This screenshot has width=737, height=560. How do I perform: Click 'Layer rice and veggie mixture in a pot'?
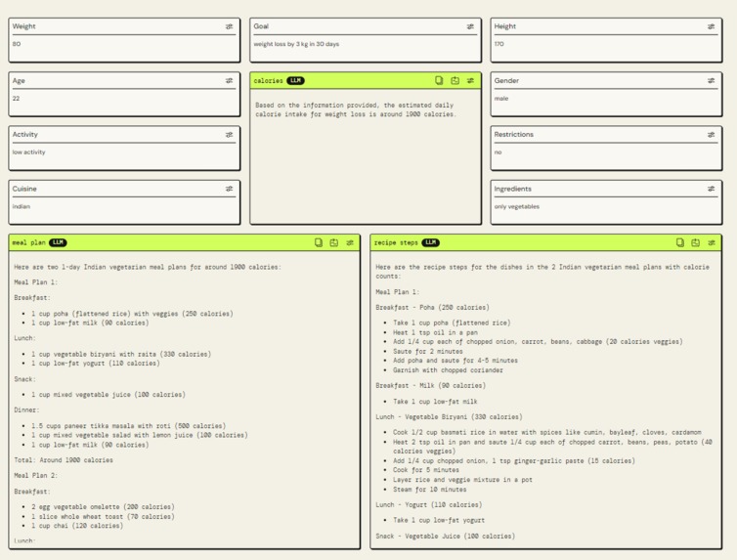click(462, 480)
